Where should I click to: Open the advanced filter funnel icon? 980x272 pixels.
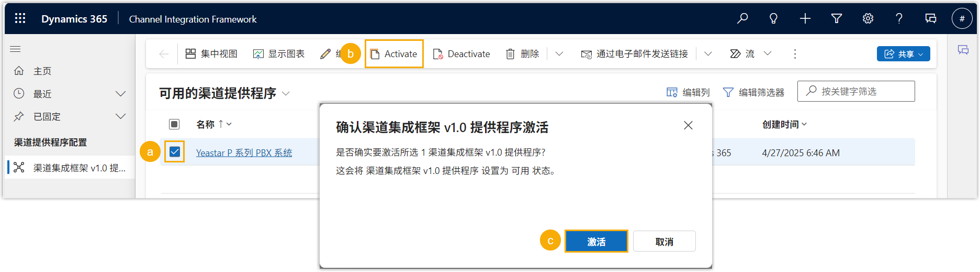pos(836,19)
